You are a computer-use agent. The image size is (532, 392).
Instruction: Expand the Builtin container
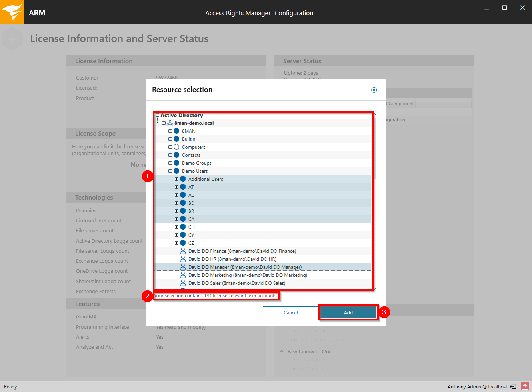pyautogui.click(x=170, y=139)
